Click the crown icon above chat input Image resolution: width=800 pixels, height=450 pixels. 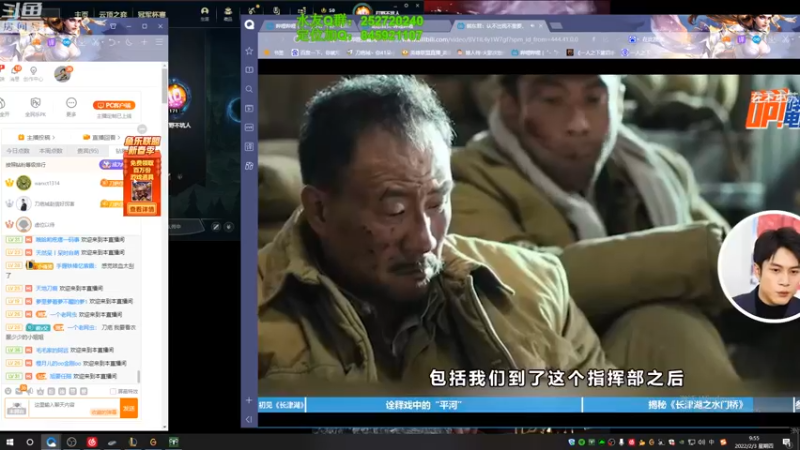pos(40,391)
